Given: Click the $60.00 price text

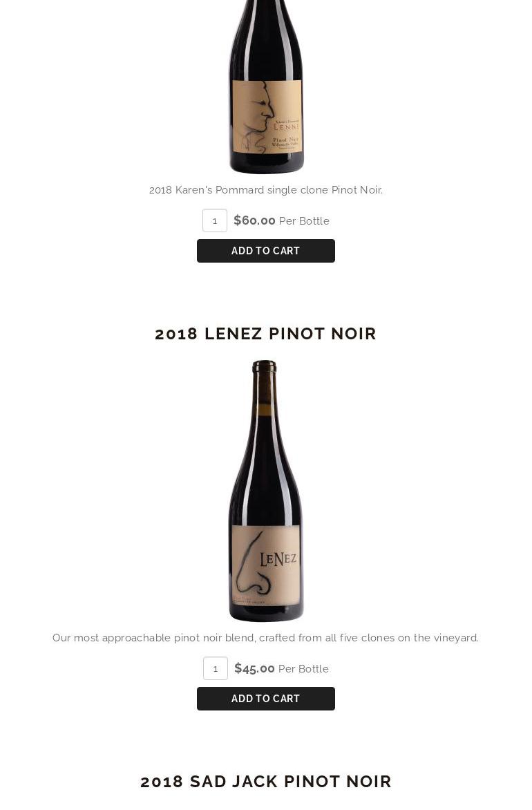Looking at the screenshot, I should point(254,220).
